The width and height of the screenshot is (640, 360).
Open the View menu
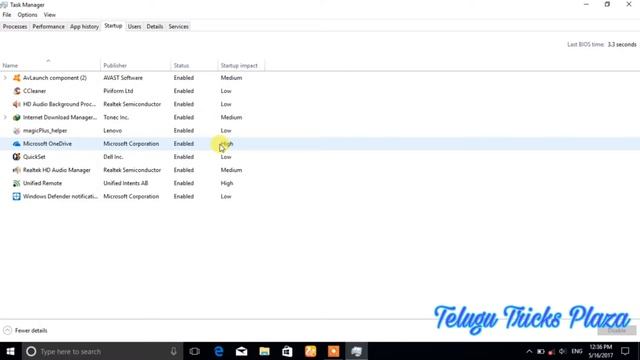tap(50, 15)
